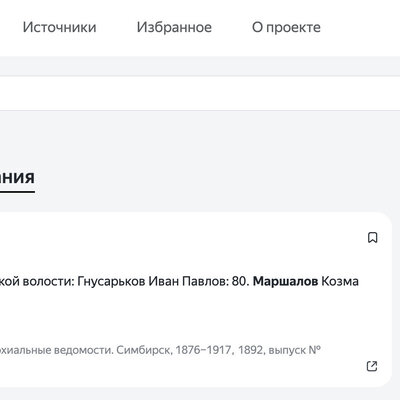This screenshot has width=400, height=400.
Task: Click the name Козма in snippet
Action: pos(340,282)
